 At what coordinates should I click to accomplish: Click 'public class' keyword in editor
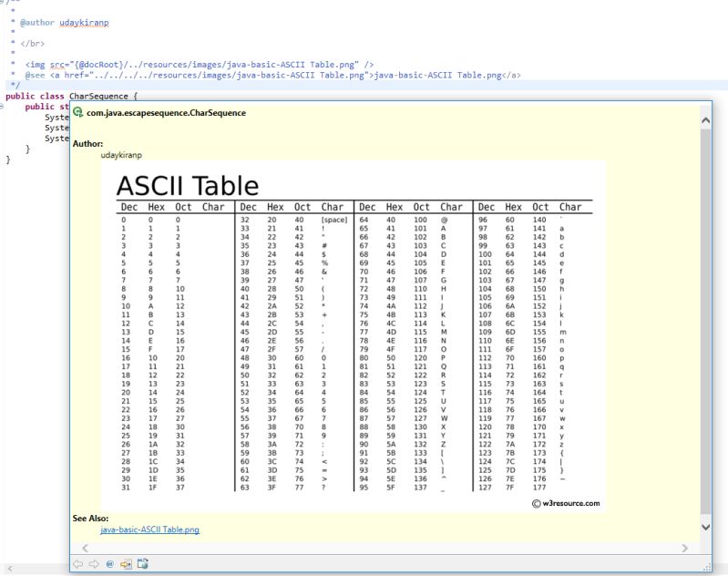35,97
